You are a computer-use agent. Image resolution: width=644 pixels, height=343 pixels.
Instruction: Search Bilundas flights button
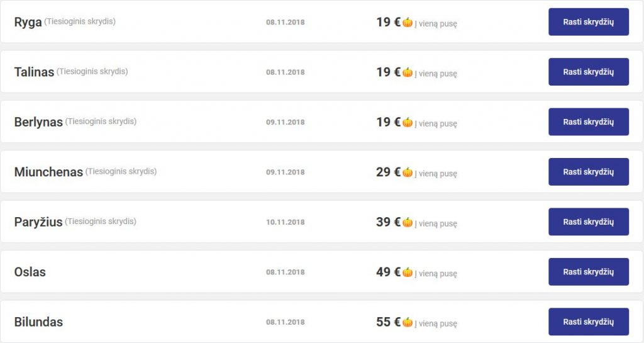(x=589, y=322)
